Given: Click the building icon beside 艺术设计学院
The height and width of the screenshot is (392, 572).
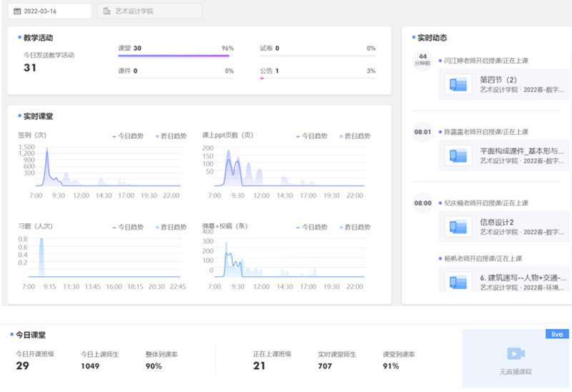Looking at the screenshot, I should (107, 11).
